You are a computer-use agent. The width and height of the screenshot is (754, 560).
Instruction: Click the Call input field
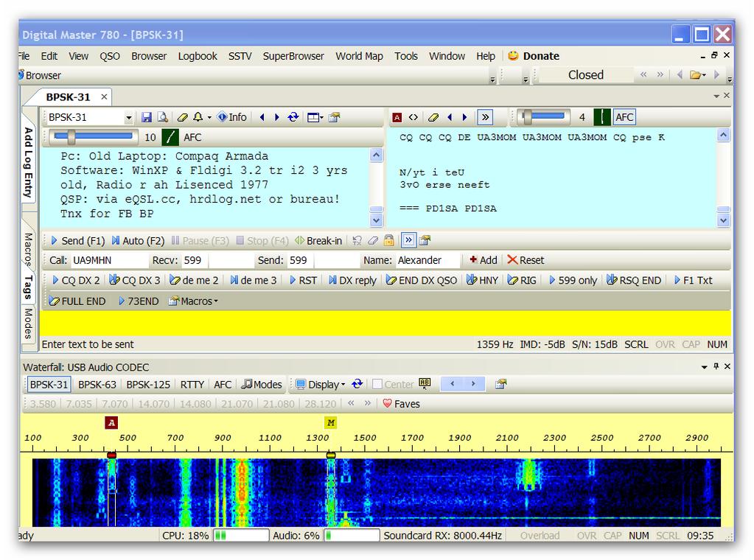pyautogui.click(x=109, y=260)
